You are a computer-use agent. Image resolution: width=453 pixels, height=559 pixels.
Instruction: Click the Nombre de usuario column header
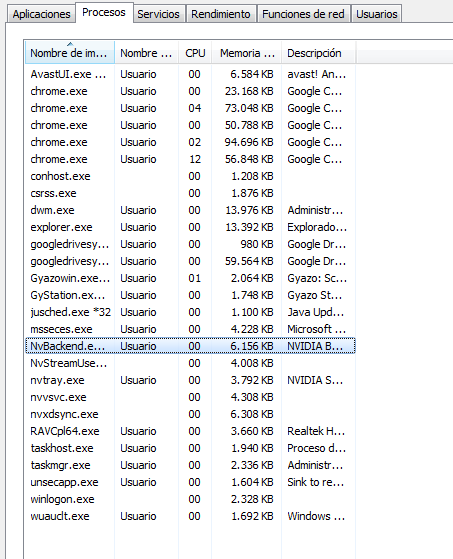[146, 53]
